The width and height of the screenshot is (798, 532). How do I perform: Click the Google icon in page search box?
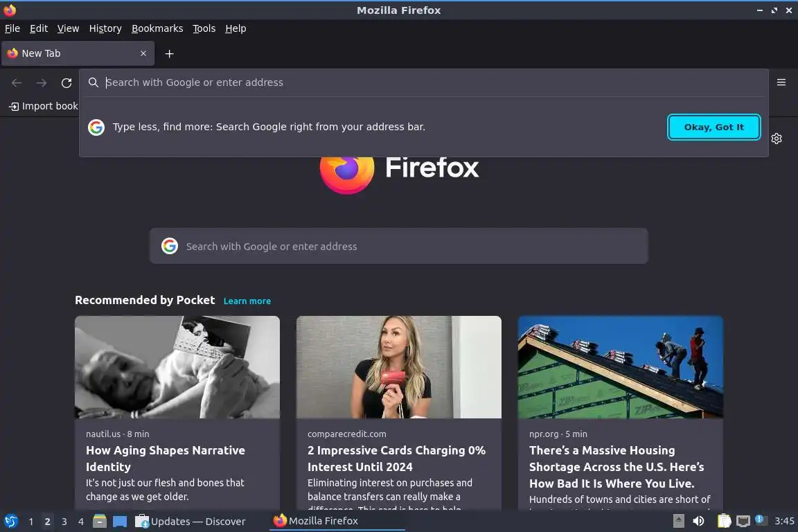point(170,246)
